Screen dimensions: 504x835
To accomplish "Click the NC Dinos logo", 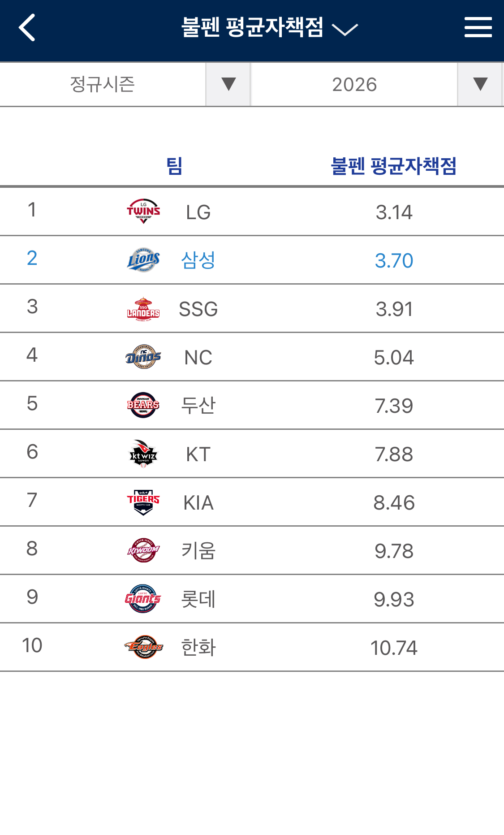I will click(x=143, y=357).
